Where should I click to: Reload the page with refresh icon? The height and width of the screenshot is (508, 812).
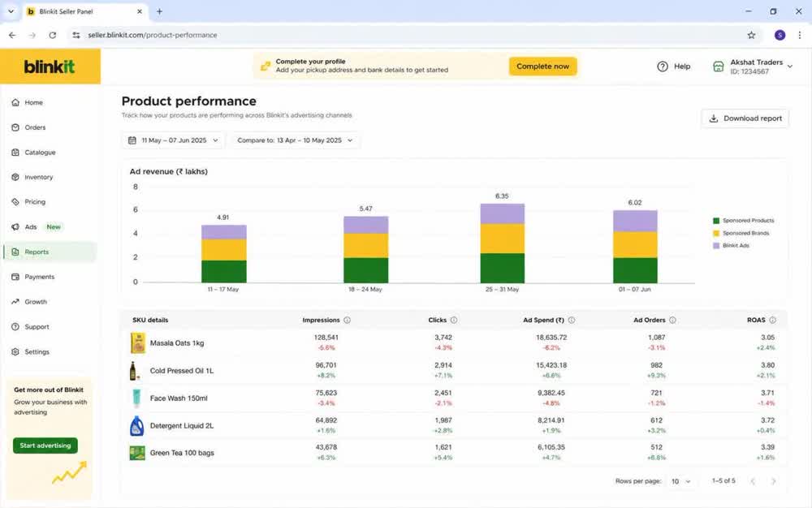52,35
